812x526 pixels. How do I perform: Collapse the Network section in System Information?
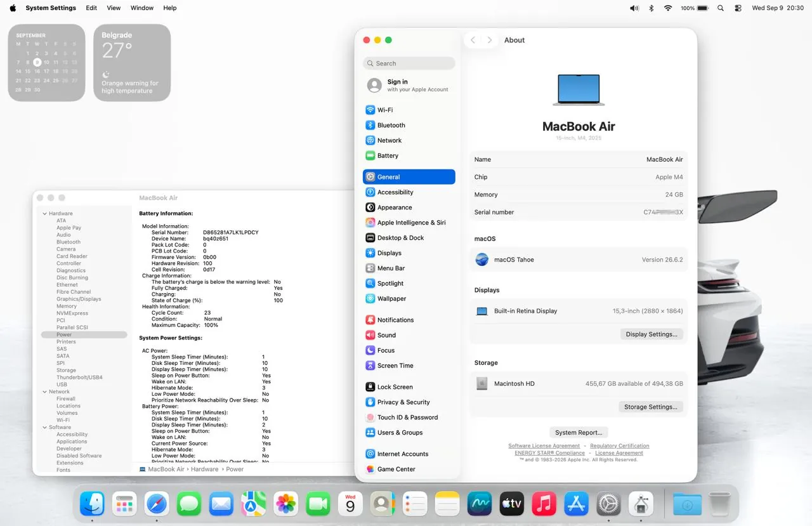click(x=45, y=392)
